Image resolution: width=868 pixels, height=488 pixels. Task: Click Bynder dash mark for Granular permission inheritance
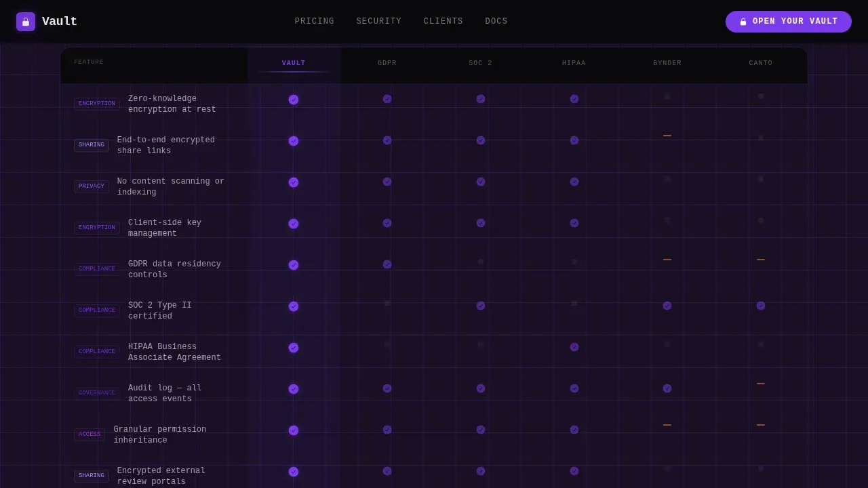[667, 425]
